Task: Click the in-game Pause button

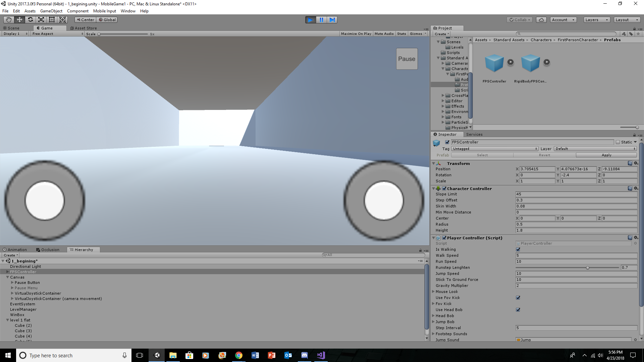Action: (x=407, y=59)
